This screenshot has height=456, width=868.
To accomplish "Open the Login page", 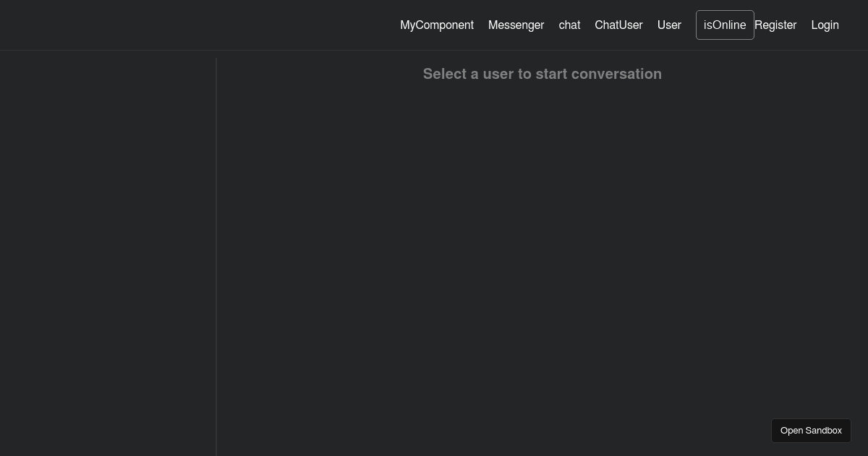I will coord(825,25).
